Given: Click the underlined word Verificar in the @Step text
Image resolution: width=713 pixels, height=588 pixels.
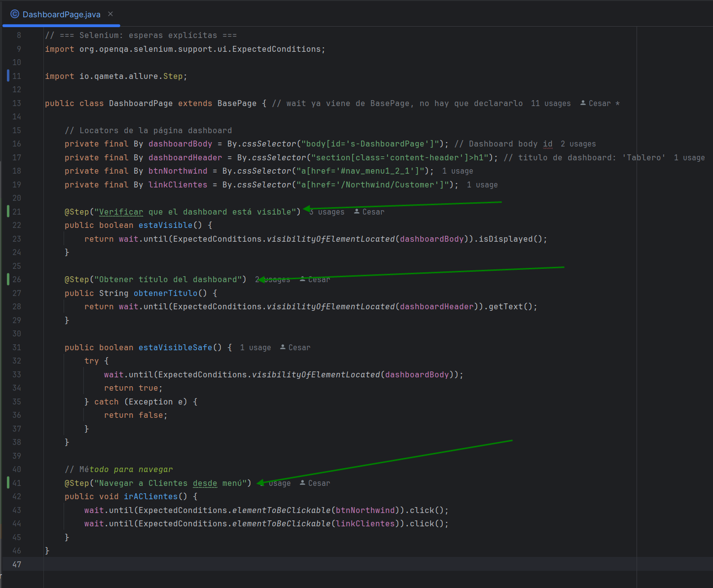Looking at the screenshot, I should [x=121, y=212].
